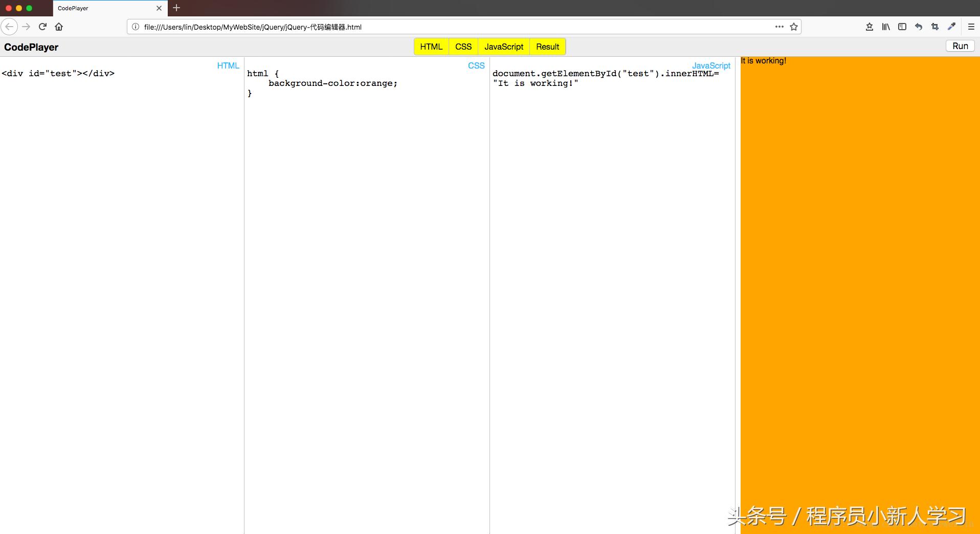Click the browser forward arrow

click(26, 27)
